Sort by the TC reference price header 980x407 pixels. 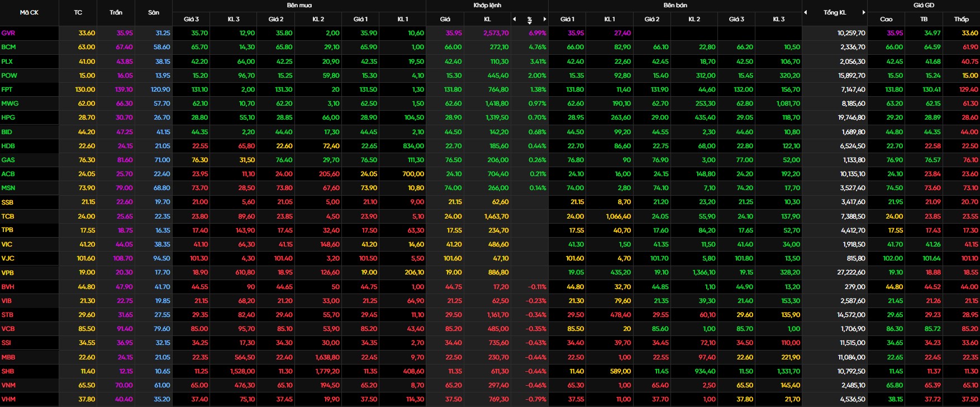point(78,12)
